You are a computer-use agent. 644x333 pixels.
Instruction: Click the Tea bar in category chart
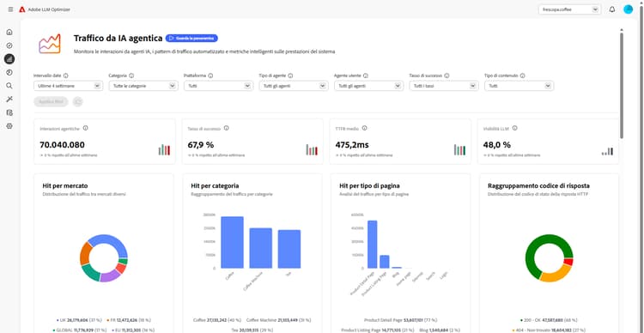(289, 249)
